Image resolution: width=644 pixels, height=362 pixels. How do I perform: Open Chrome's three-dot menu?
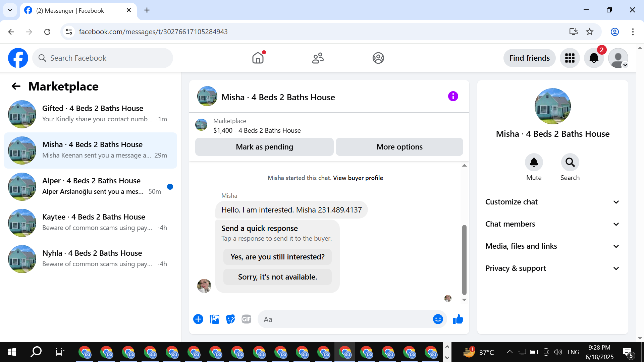pos(633,32)
